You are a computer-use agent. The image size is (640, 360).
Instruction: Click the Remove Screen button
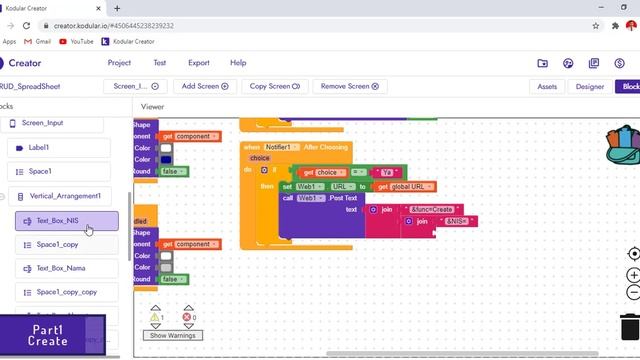click(x=350, y=87)
